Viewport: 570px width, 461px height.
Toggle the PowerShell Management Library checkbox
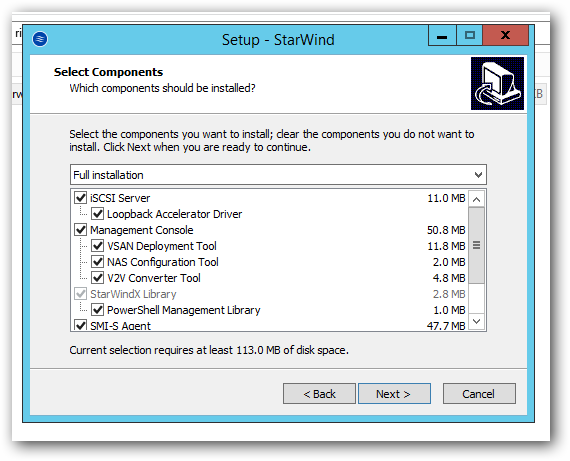click(97, 310)
